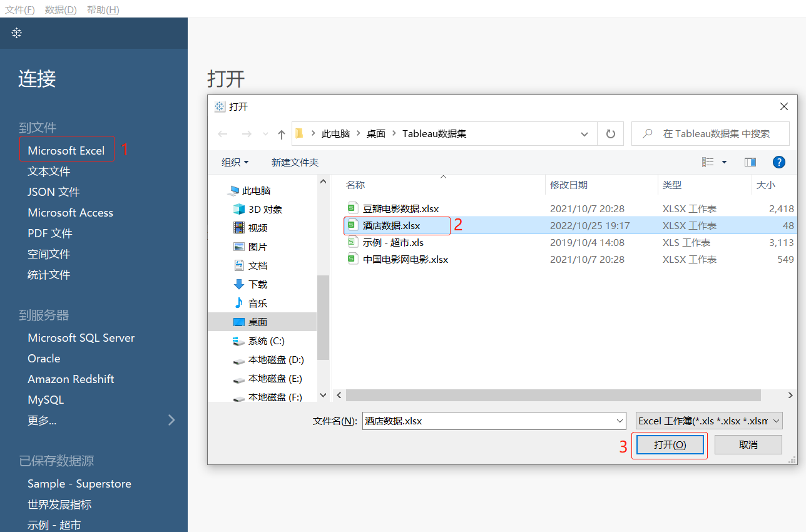Click the chevron after 此电脑 in address bar

tap(359, 134)
